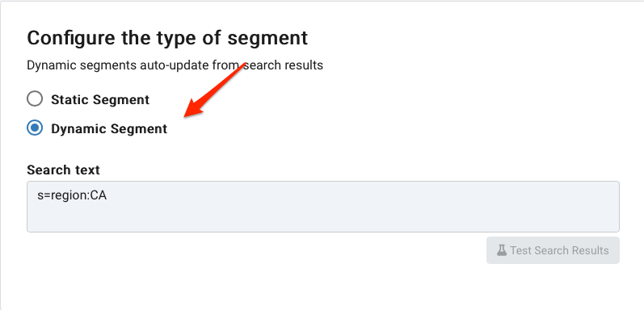Focus the Search text input field
Viewport: 644px width, 310px height.
(x=323, y=207)
